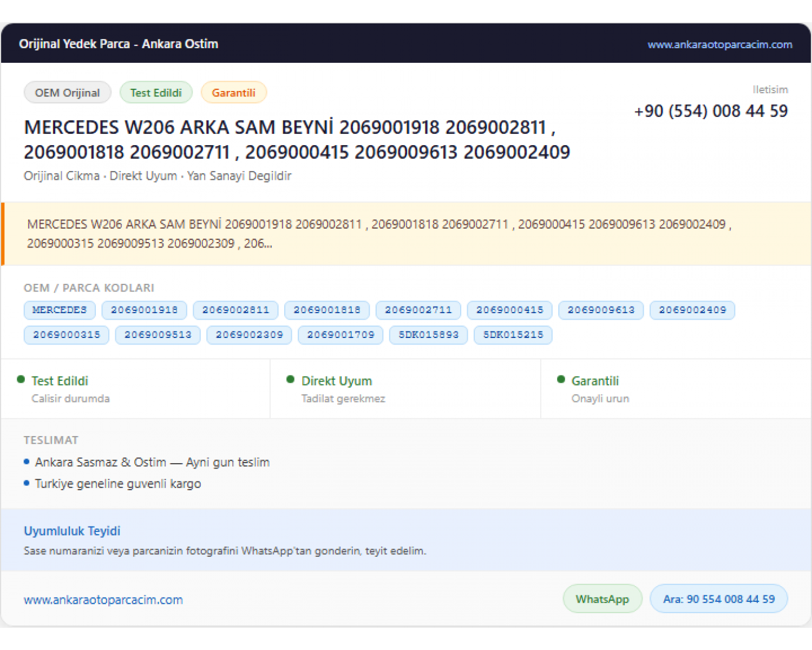Viewport: 812px width, 650px height.
Task: Click part code chip 2069001918
Action: point(145,310)
